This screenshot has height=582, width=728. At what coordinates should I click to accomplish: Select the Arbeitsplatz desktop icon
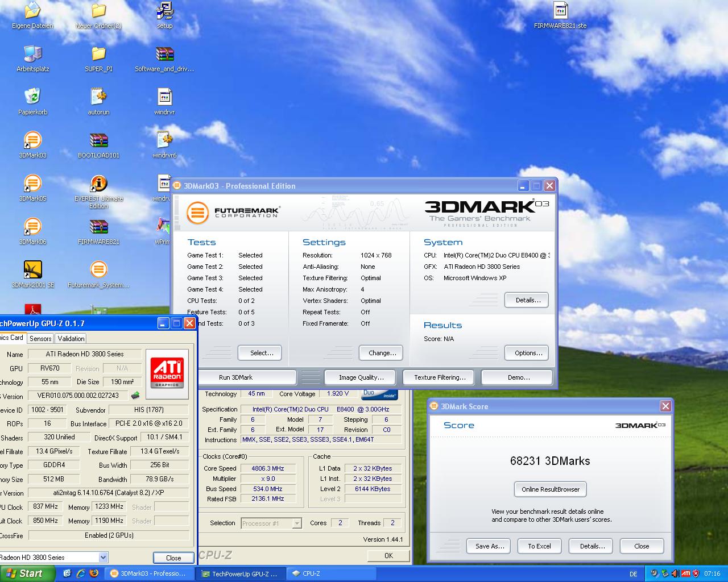tap(32, 54)
